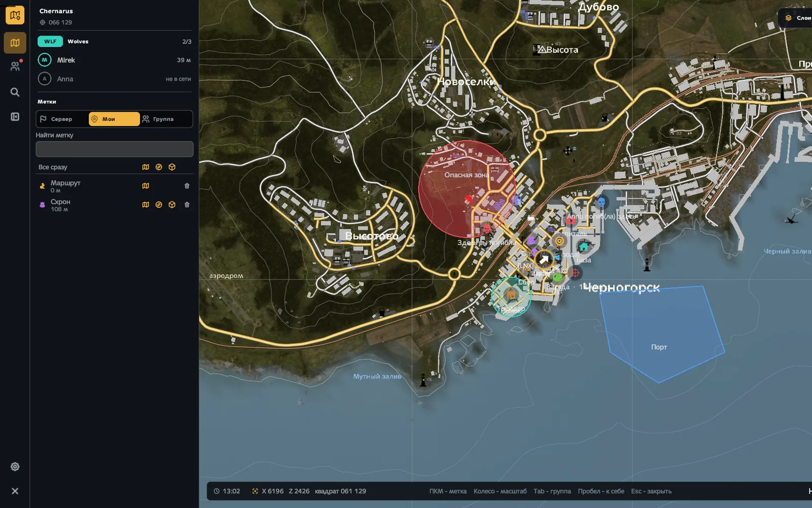812x508 pixels.
Task: Click the player arrow position marker
Action: (x=544, y=260)
